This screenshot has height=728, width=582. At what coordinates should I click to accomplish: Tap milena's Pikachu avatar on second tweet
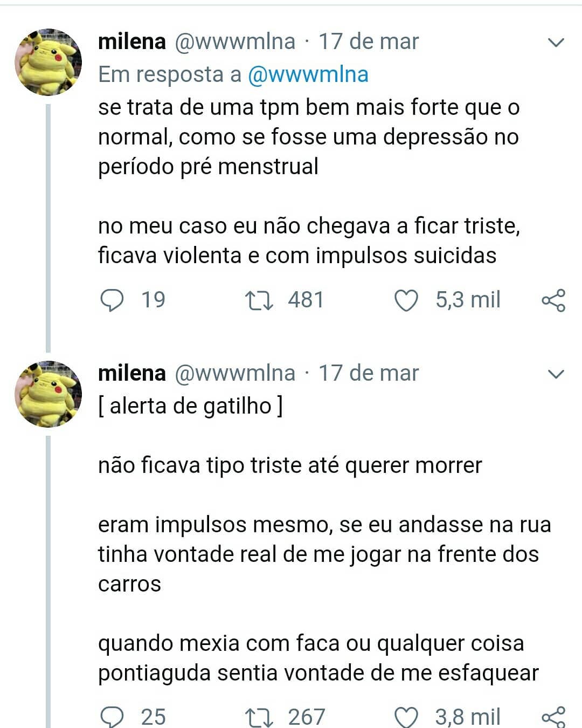click(48, 394)
